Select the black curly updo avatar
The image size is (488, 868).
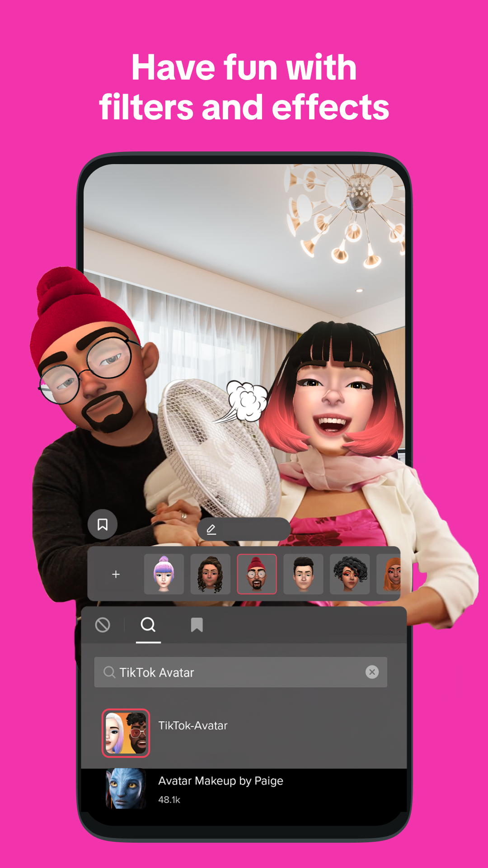tap(350, 574)
